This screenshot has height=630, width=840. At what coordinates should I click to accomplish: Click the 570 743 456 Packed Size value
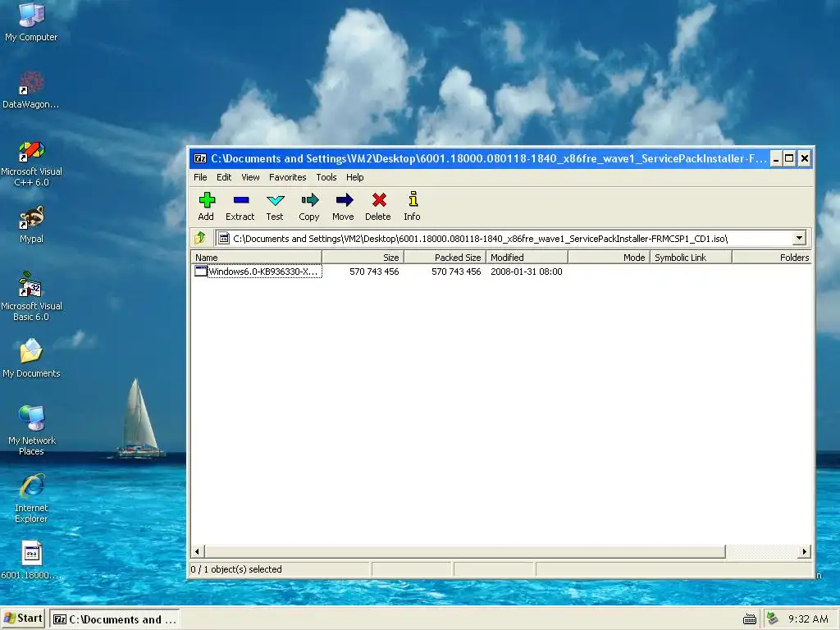pyautogui.click(x=456, y=272)
